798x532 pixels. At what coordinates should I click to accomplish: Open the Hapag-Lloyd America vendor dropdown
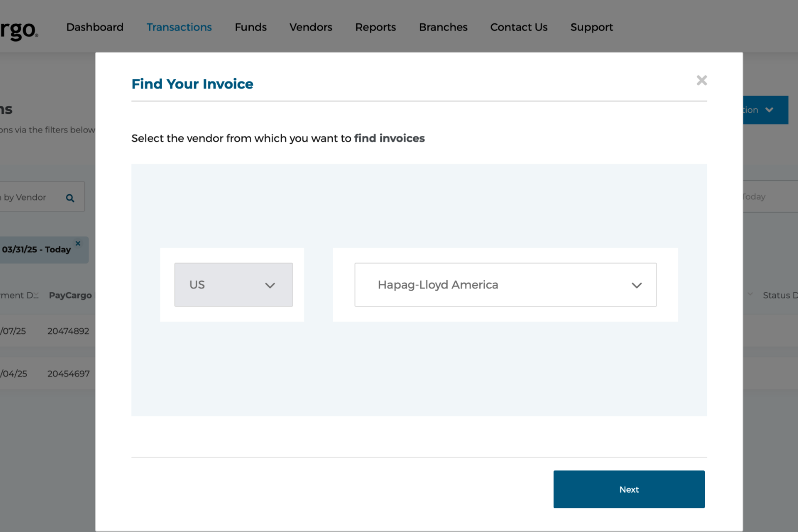click(505, 285)
